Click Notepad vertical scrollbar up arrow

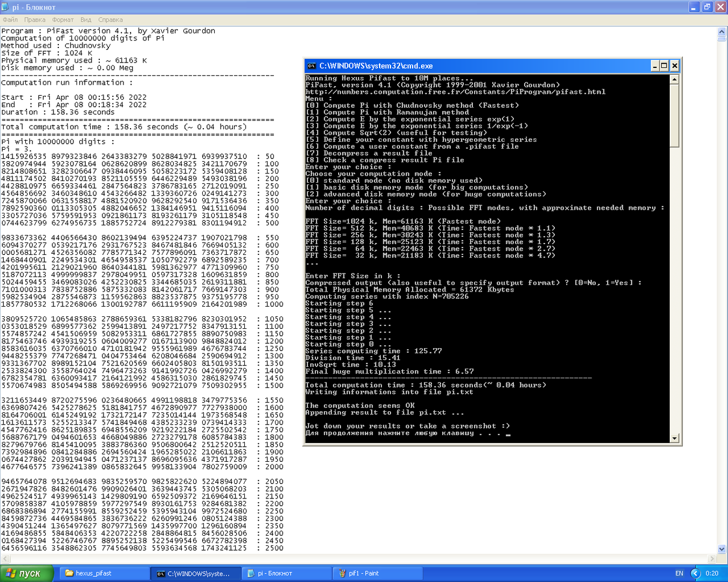click(x=722, y=31)
